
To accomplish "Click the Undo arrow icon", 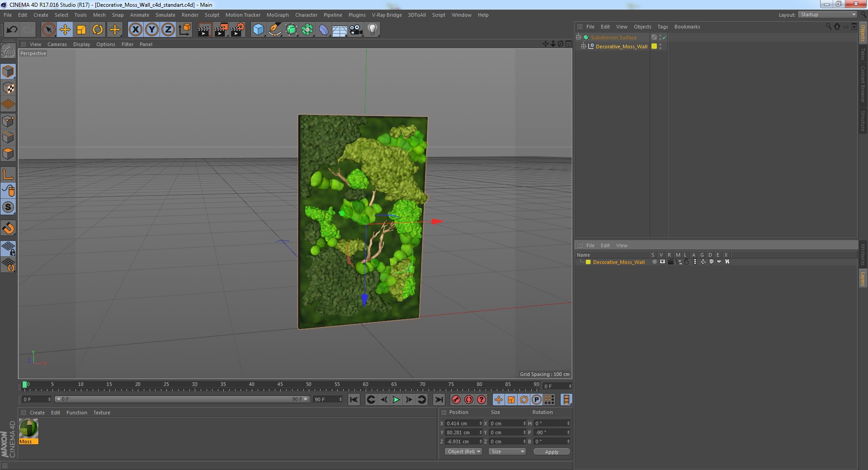I will [12, 30].
